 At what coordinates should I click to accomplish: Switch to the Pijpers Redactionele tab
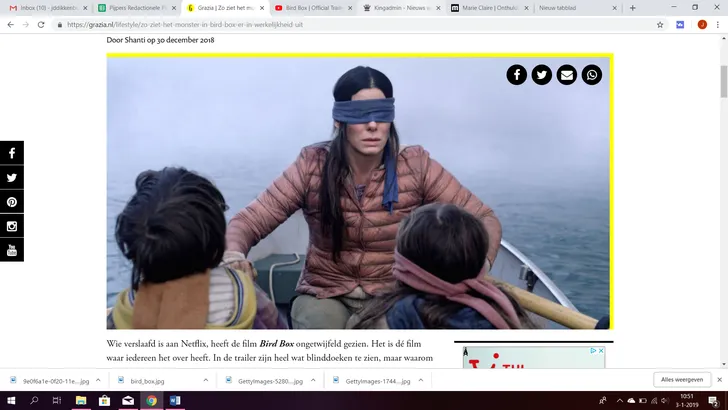pos(135,8)
